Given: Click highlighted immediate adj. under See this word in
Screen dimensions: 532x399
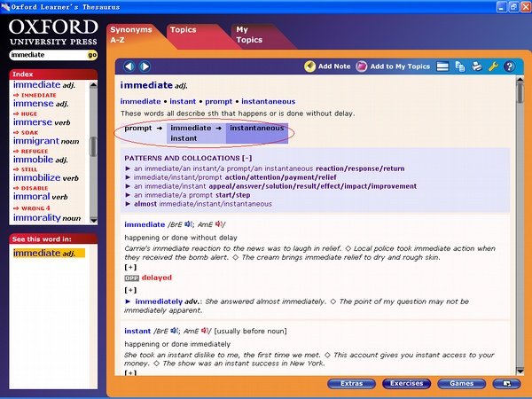Looking at the screenshot, I should 49,253.
